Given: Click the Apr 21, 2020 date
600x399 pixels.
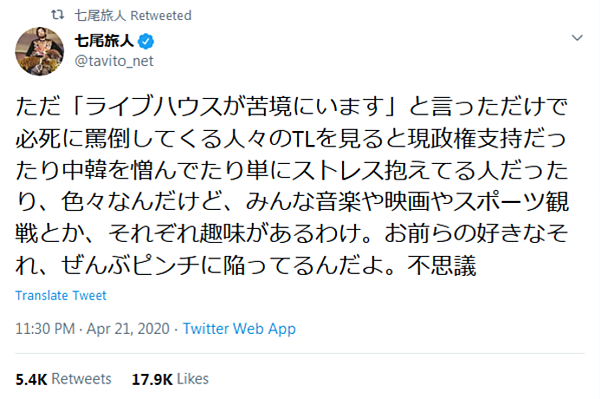Looking at the screenshot, I should [x=128, y=329].
